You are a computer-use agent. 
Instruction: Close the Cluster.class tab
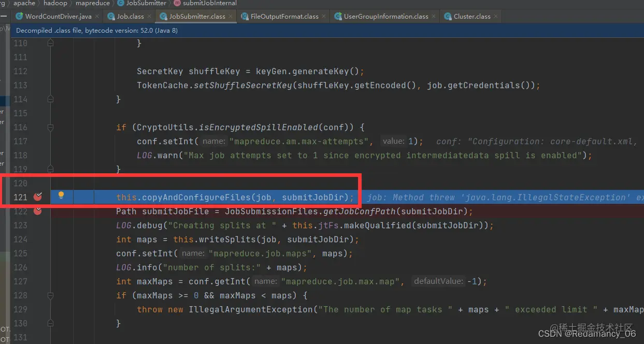tap(496, 17)
